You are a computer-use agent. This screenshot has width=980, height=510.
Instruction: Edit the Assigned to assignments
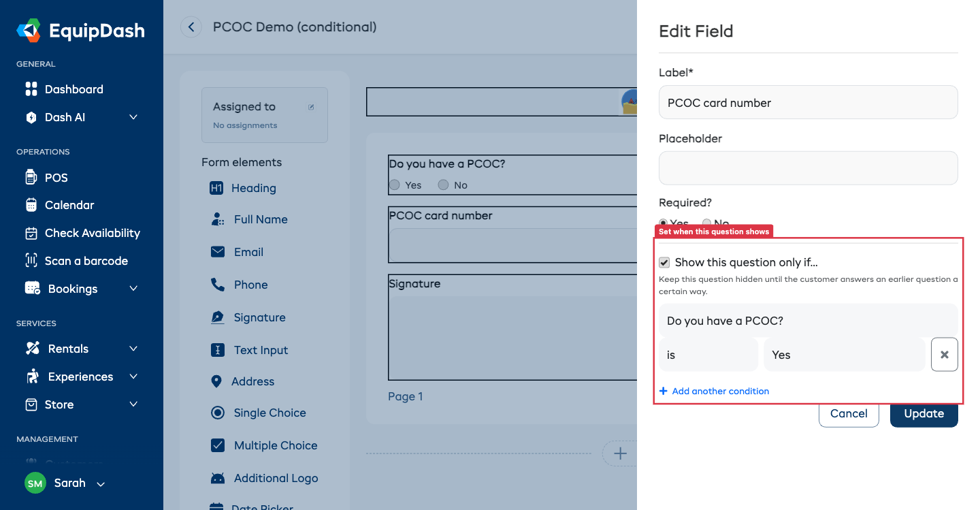311,107
